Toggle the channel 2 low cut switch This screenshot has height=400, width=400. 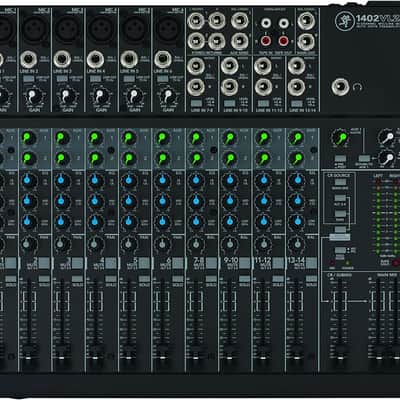(28, 79)
